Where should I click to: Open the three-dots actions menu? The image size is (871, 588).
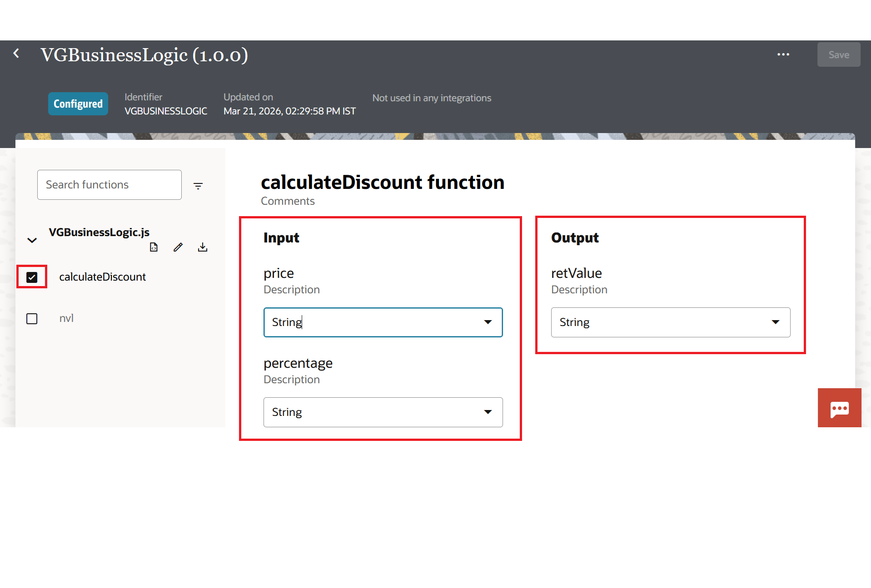pos(783,54)
